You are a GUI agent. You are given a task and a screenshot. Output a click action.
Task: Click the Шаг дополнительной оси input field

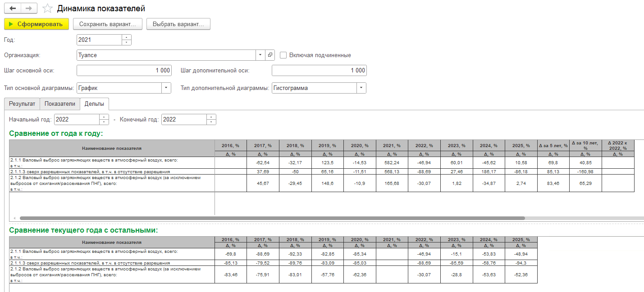click(x=319, y=71)
